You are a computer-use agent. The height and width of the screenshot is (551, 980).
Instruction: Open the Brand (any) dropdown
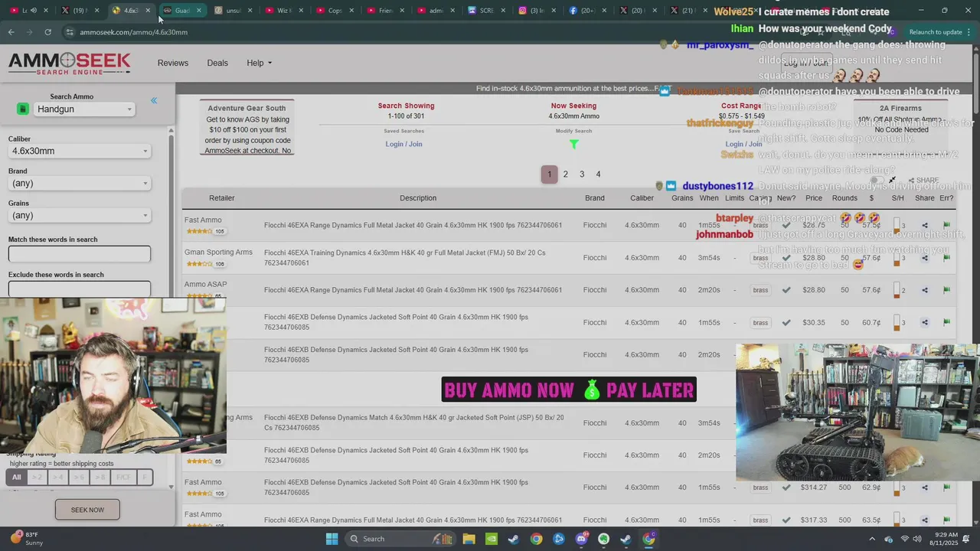80,183
